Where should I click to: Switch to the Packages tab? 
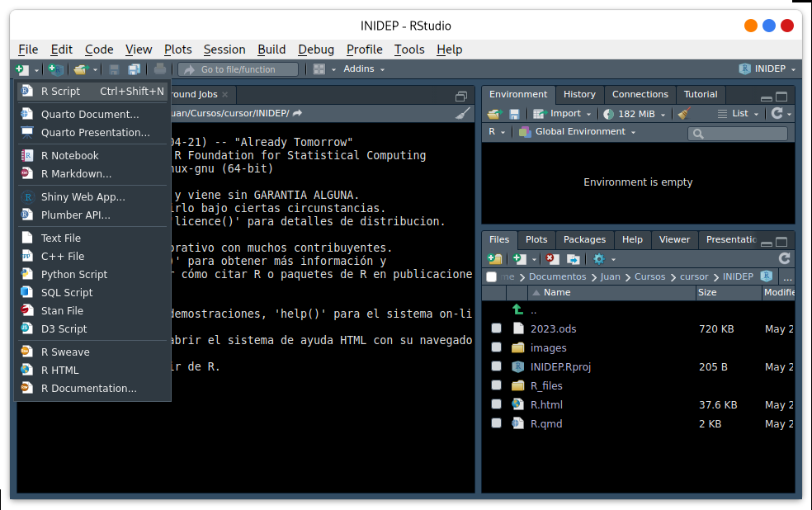[584, 239]
